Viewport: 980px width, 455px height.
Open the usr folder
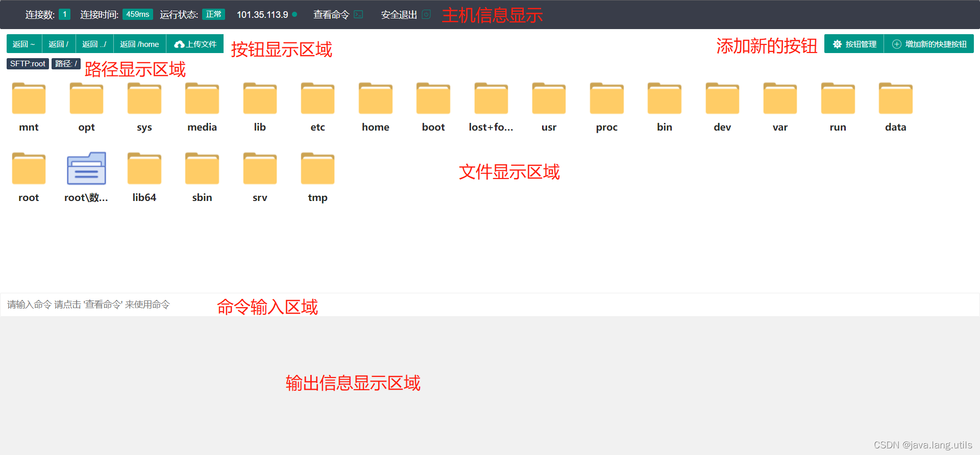point(549,98)
